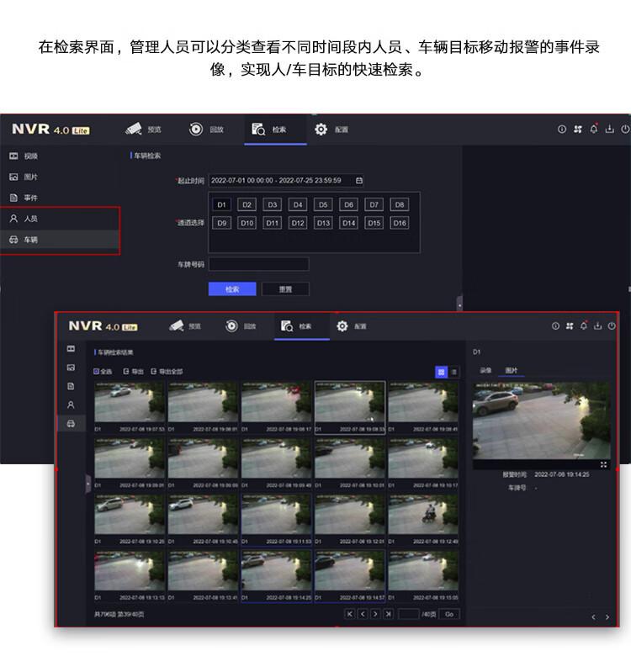Toggle channel D11

[x=273, y=223]
